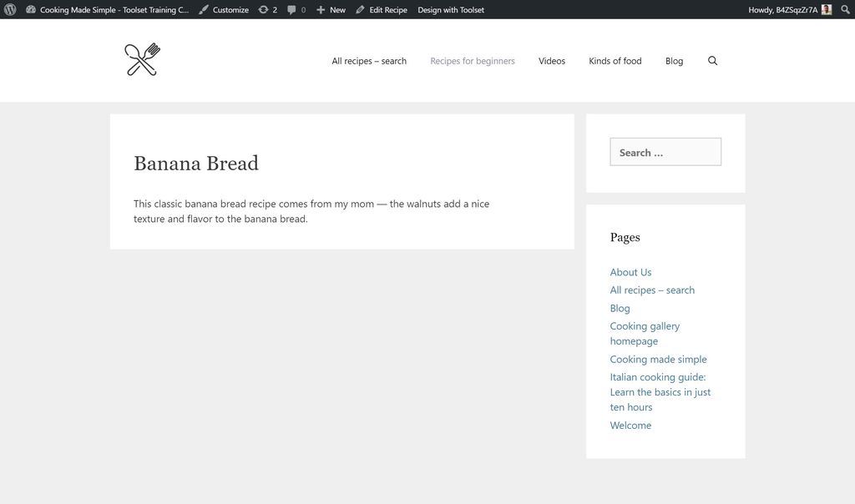Screen dimensions: 855x504
Task: Open sidebar All recipes – search link
Action: (652, 290)
